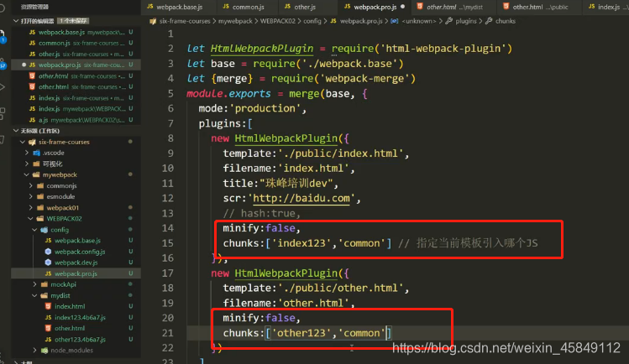629x364 pixels.
Task: Open other.js in open editors list
Action: tap(76, 54)
